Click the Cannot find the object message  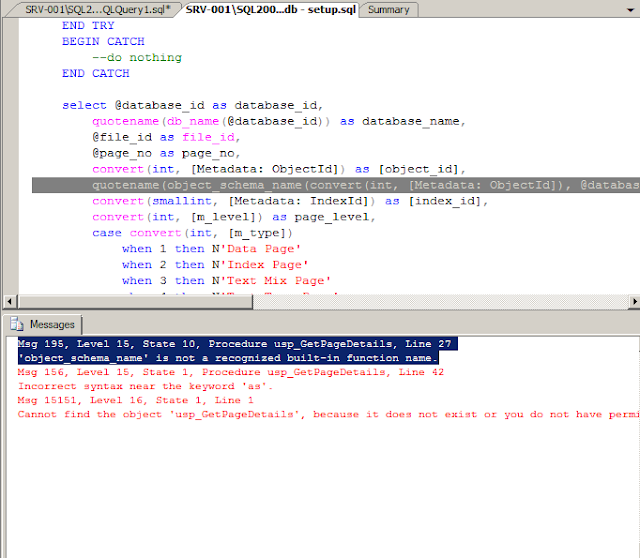(x=328, y=414)
